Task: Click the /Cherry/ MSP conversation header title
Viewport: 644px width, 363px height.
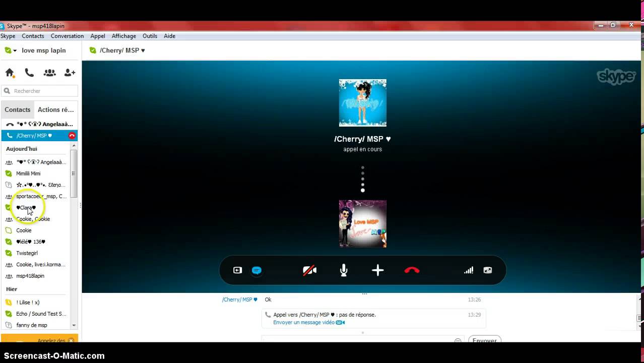Action: [122, 50]
